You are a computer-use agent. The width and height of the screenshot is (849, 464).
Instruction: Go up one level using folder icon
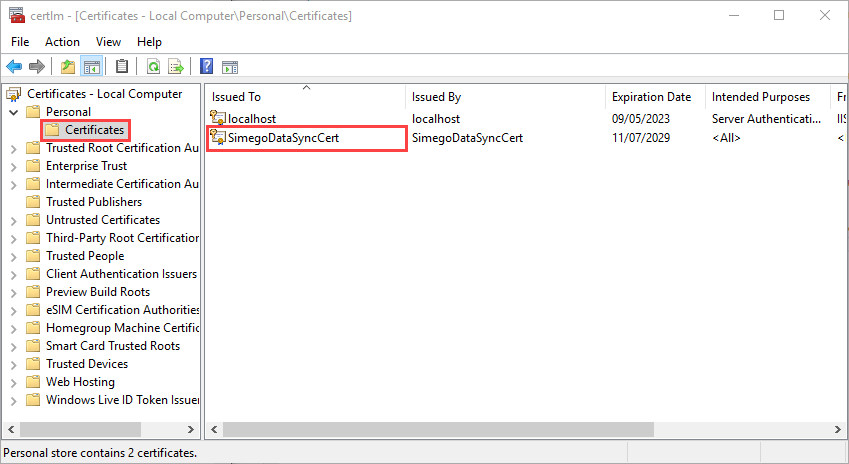pos(68,67)
